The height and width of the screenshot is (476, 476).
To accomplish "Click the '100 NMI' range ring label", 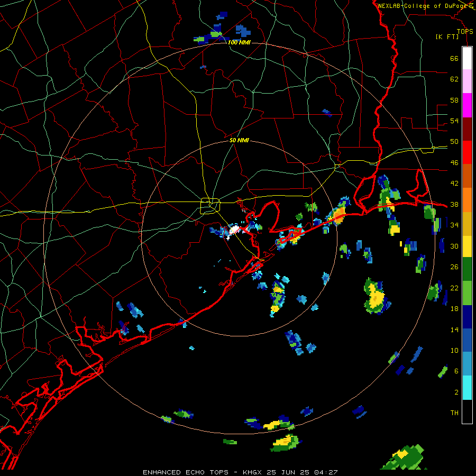I will [x=239, y=42].
